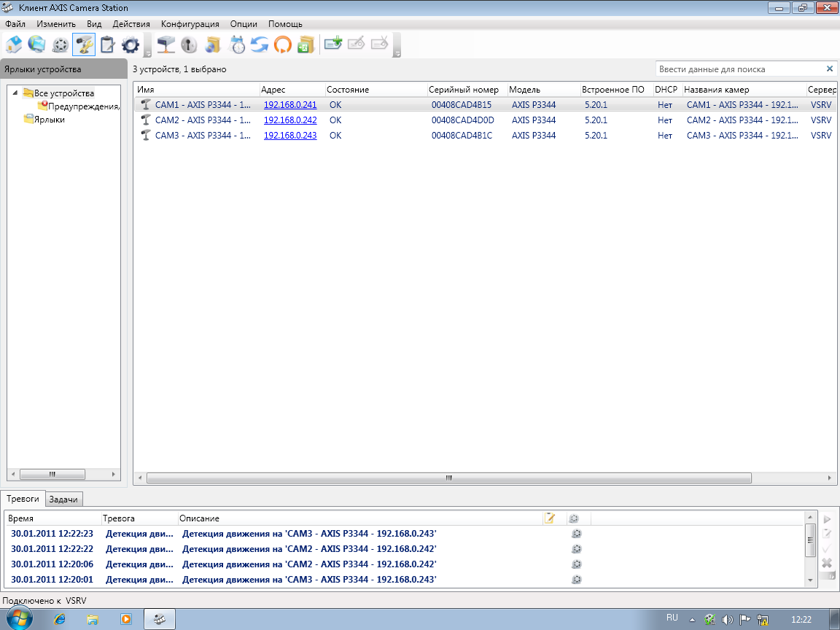This screenshot has height=630, width=840.
Task: Switch to the 'Задачи' tab
Action: [x=64, y=499]
